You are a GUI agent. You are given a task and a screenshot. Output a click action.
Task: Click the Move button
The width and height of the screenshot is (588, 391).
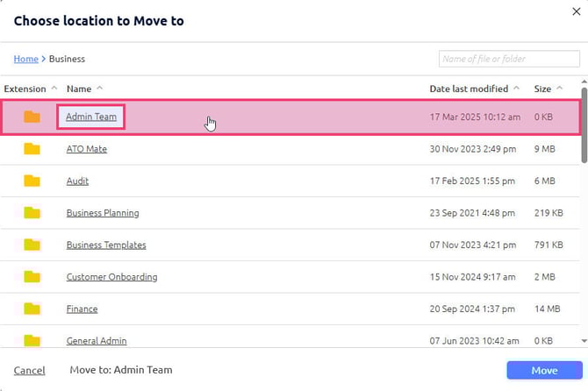(544, 371)
